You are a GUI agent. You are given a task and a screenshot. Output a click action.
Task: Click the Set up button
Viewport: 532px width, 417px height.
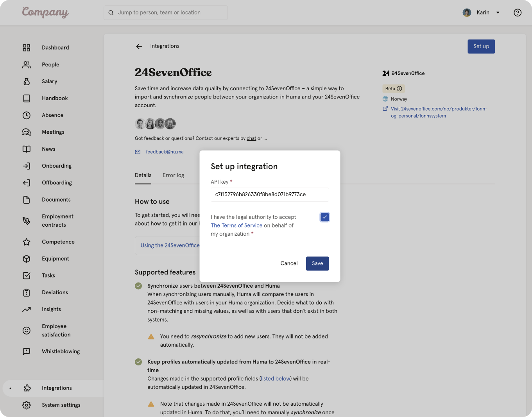pyautogui.click(x=481, y=47)
